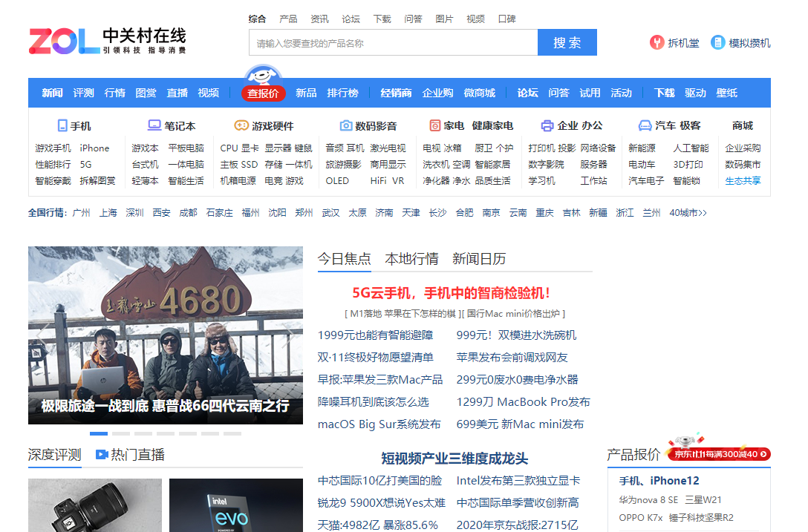Open macOS Big Sur系统发布 article
Viewport: 808px width, 532px height.
click(379, 424)
